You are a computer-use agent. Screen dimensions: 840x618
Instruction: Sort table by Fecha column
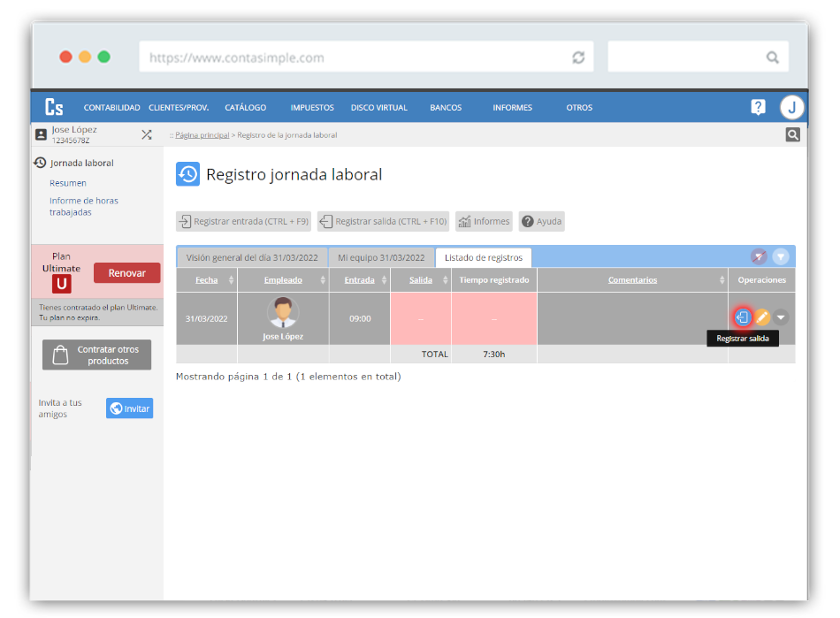[207, 279]
